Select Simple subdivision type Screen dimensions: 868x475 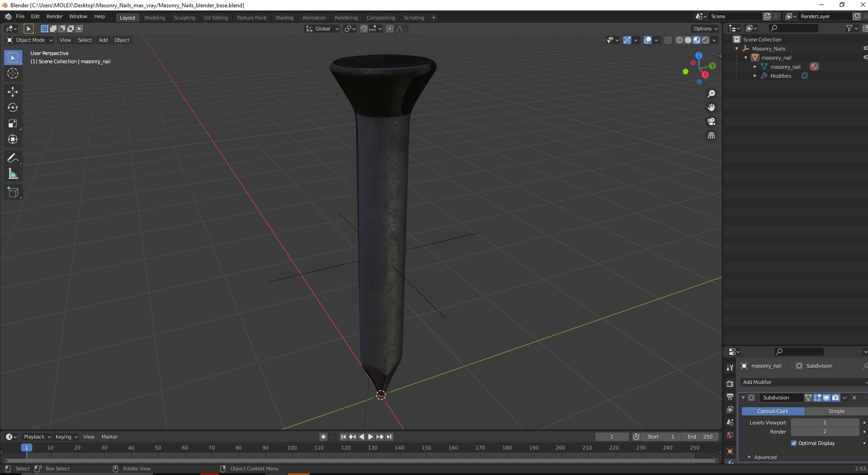click(836, 411)
